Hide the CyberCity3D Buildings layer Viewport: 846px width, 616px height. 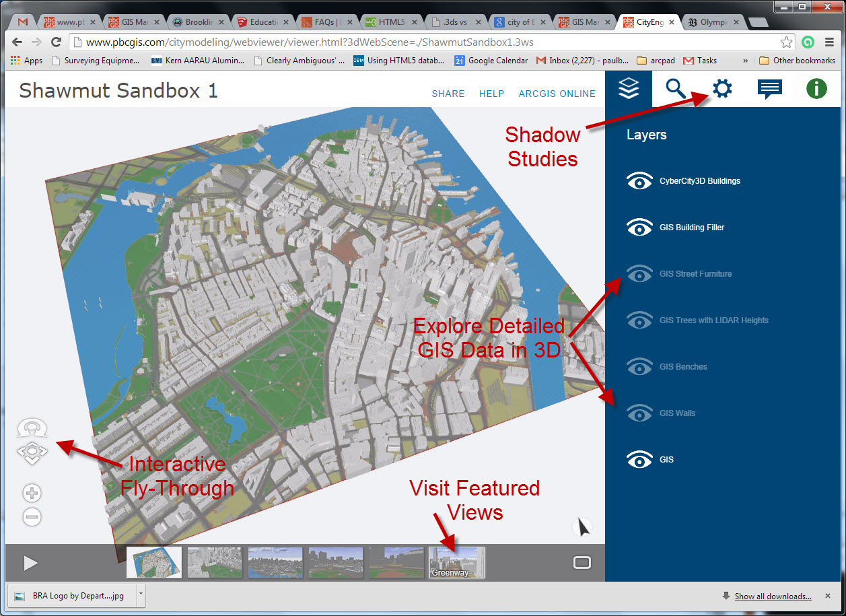point(639,181)
